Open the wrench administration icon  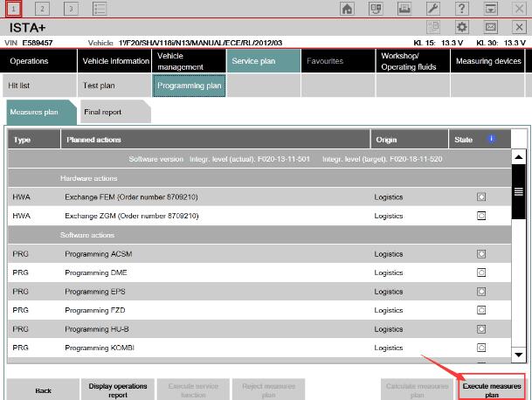(x=433, y=9)
